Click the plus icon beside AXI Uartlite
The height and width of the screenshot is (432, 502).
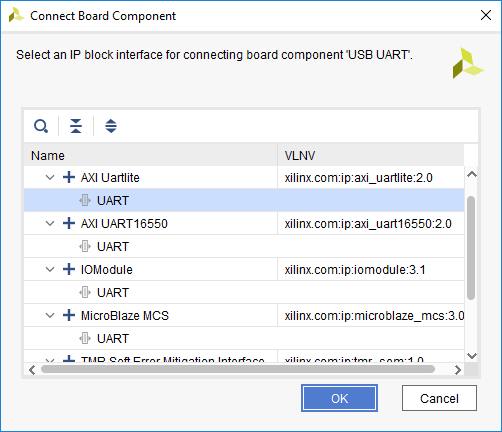(x=69, y=177)
